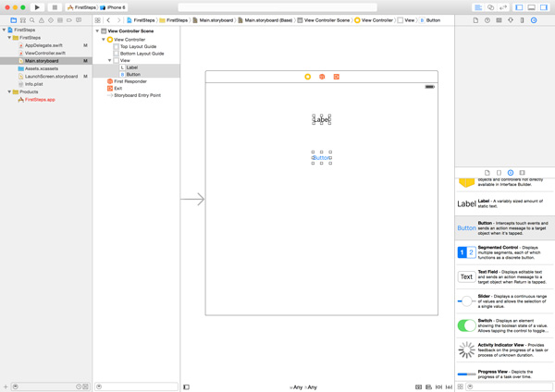
Task: Click the First Responder cube icon on canvas
Action: coord(322,77)
